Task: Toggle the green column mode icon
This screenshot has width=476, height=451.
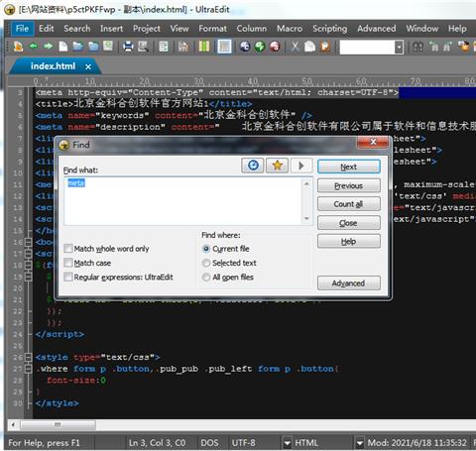Action: [204, 47]
